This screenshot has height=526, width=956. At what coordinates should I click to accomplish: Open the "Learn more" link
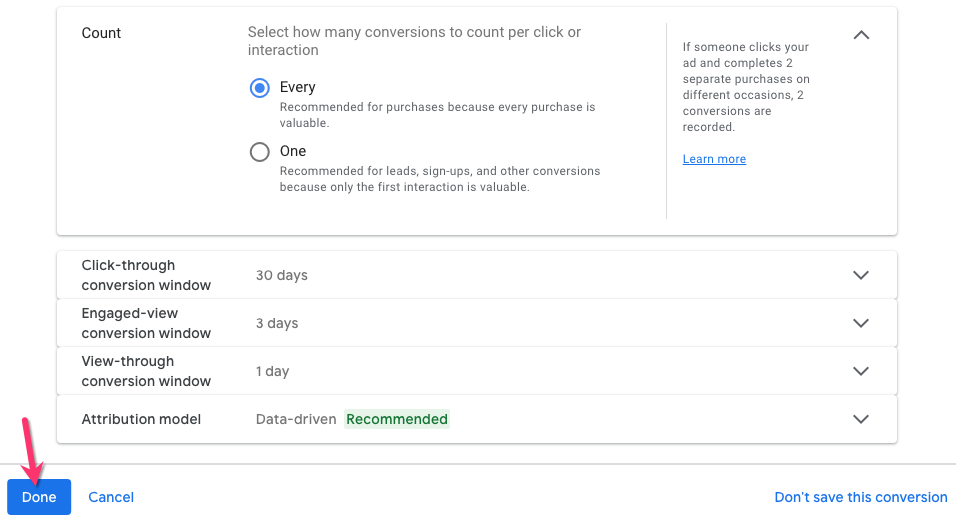coord(714,159)
